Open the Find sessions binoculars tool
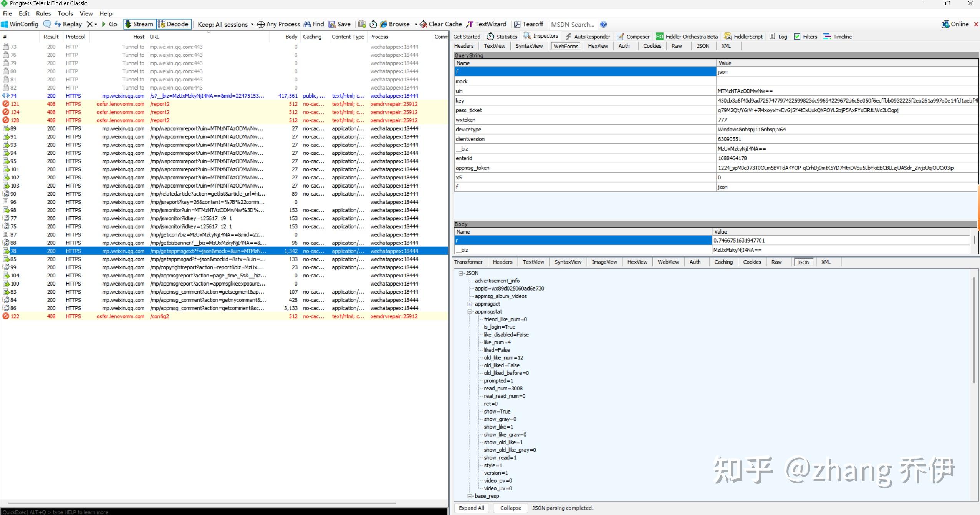980x515 pixels. [314, 24]
